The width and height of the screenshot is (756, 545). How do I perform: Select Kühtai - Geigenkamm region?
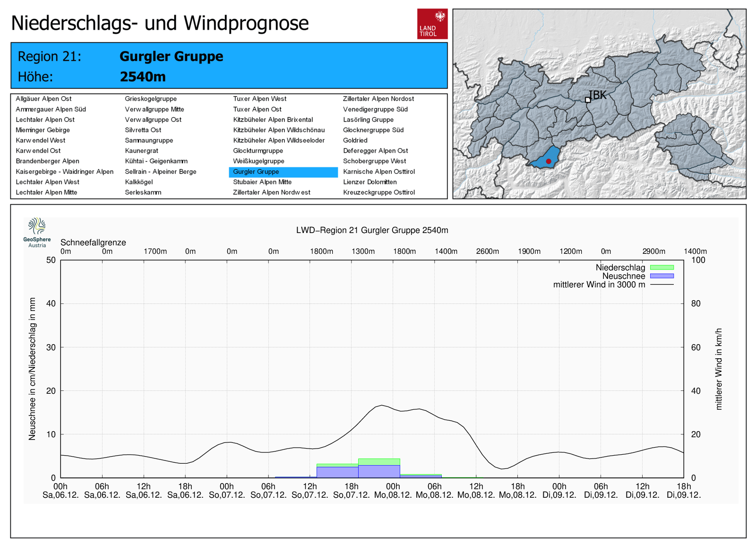point(156,161)
